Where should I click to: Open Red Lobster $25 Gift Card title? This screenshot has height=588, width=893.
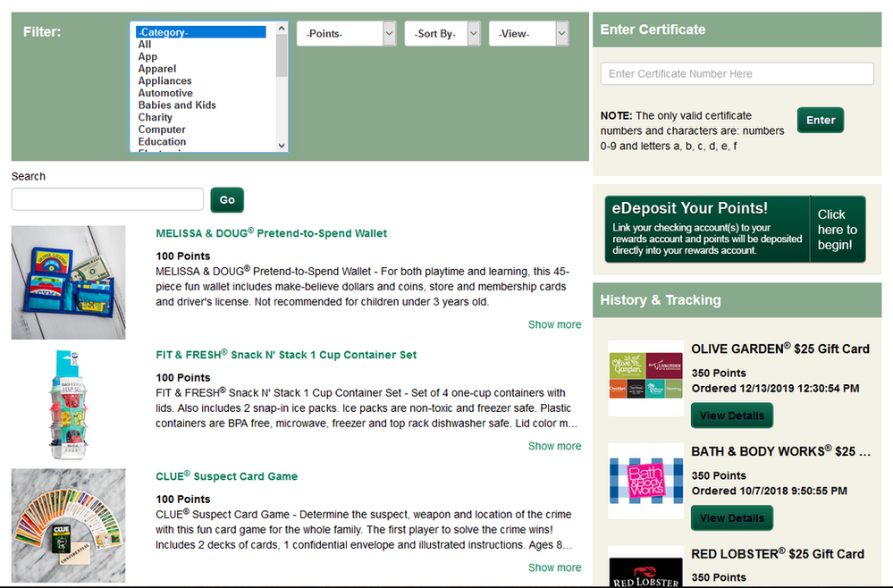(778, 554)
